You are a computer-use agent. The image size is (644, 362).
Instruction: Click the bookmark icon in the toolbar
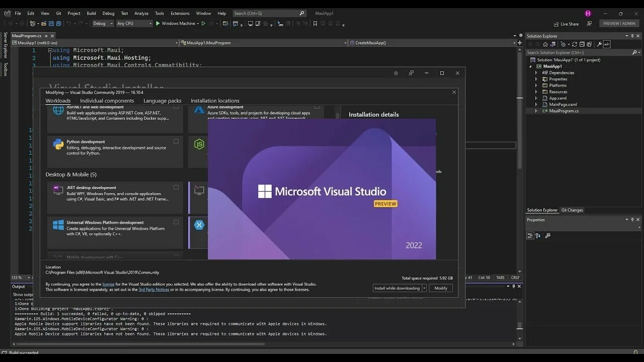tap(315, 23)
